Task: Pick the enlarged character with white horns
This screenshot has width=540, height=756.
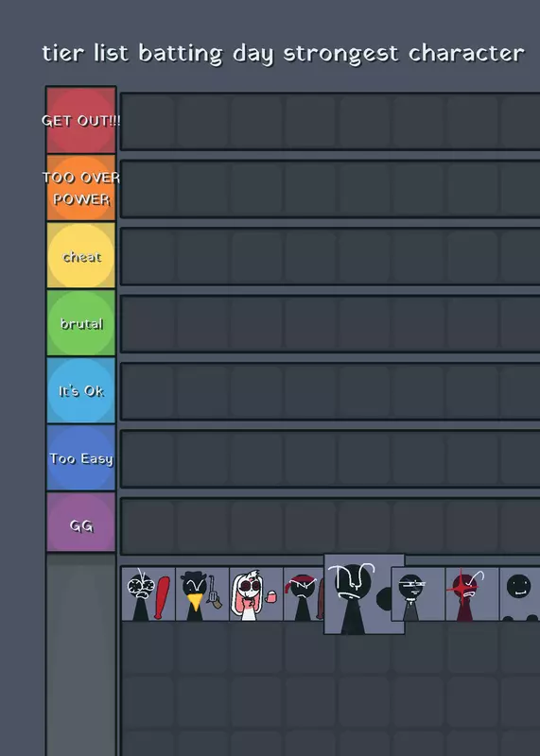Action: pos(364,594)
